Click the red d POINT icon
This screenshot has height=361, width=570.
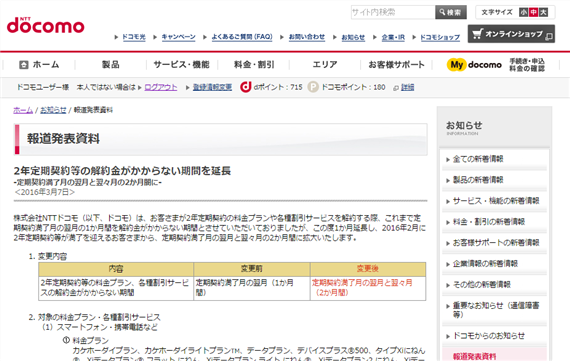[x=245, y=87]
